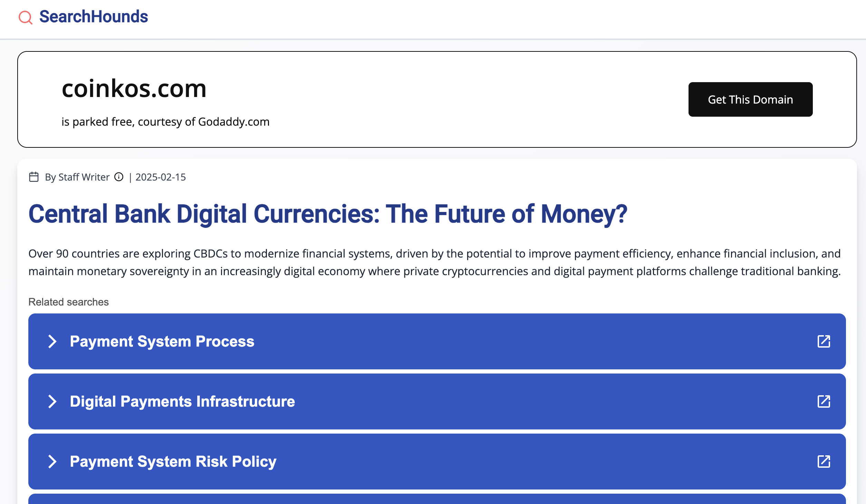This screenshot has width=866, height=504.
Task: Click Digital Payments Infrastructure's external link icon
Action: (x=824, y=401)
